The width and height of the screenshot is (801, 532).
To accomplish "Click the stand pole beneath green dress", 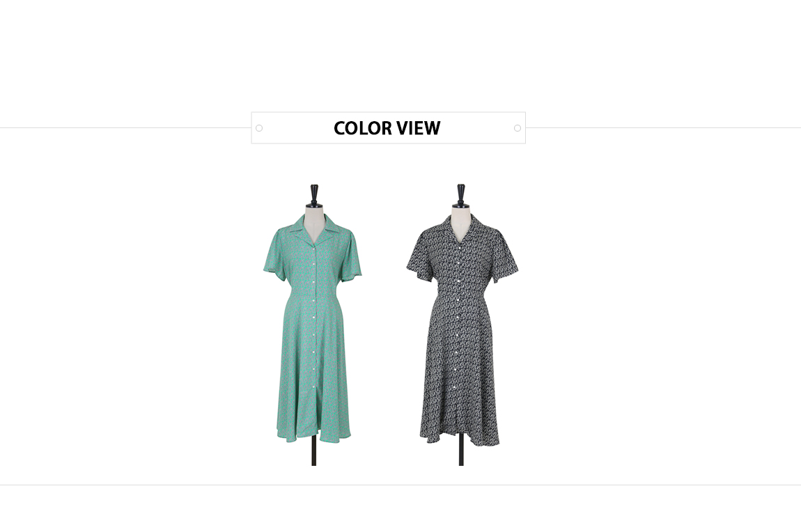I will [x=313, y=452].
